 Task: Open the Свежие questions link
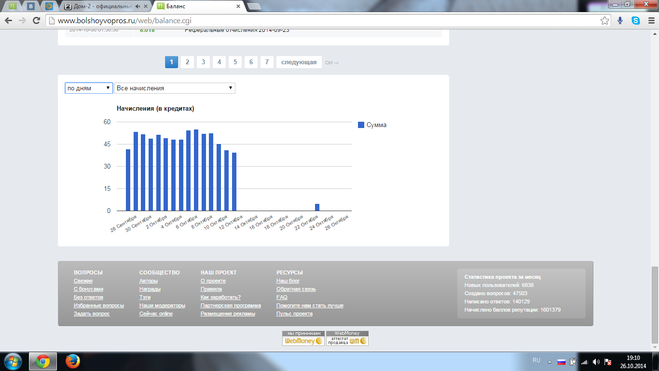pyautogui.click(x=83, y=281)
